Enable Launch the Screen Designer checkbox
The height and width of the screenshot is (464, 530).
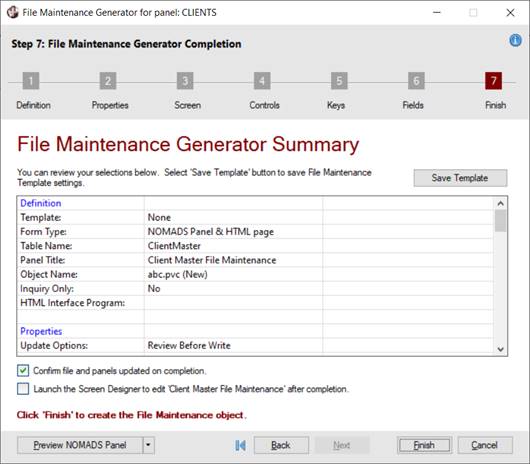[x=23, y=389]
